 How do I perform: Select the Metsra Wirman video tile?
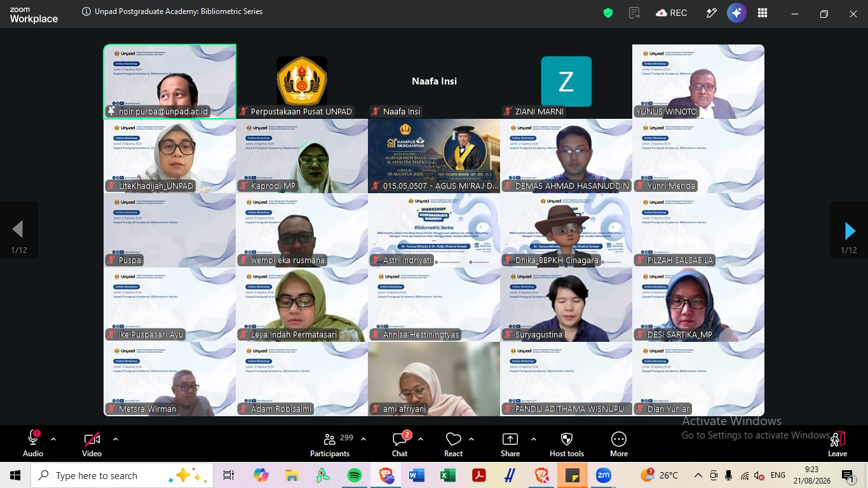click(x=170, y=379)
